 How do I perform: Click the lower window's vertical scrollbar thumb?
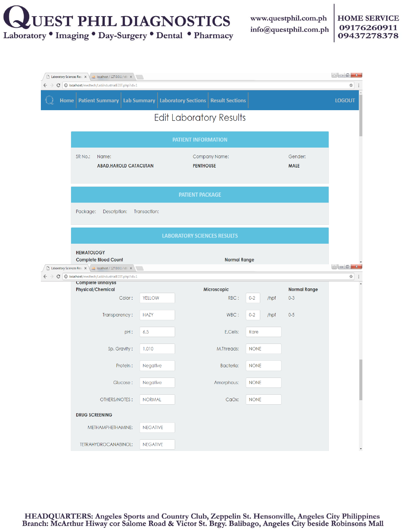(361, 380)
